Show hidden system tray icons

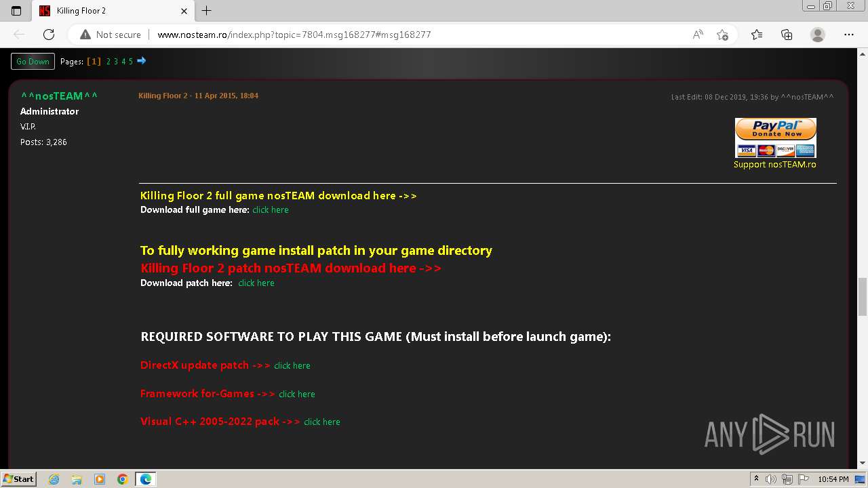tap(756, 479)
